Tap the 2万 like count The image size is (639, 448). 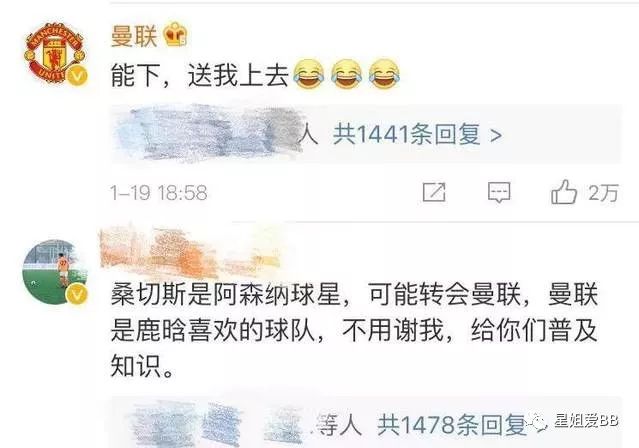pyautogui.click(x=603, y=192)
